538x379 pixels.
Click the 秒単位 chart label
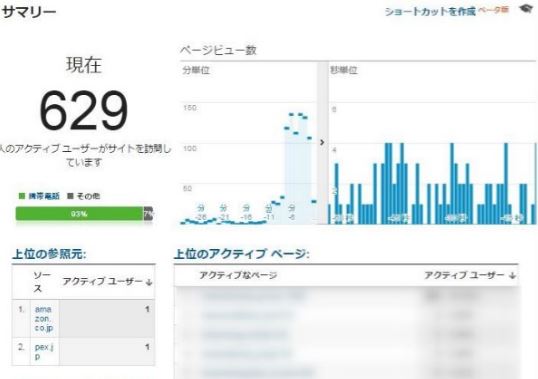click(x=344, y=70)
